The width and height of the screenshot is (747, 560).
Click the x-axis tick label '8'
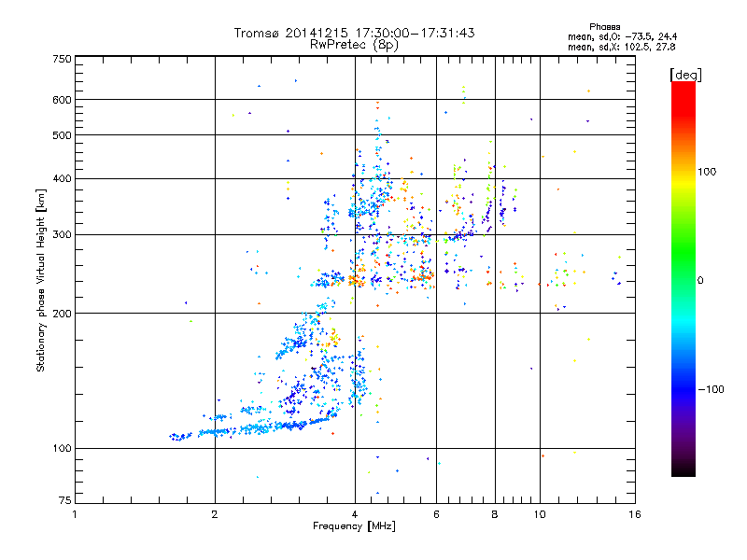click(495, 514)
